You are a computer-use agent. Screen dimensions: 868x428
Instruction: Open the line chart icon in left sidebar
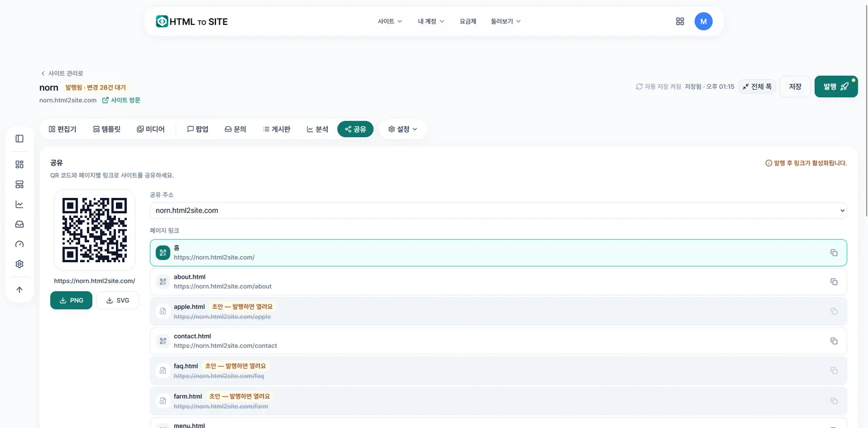point(19,205)
